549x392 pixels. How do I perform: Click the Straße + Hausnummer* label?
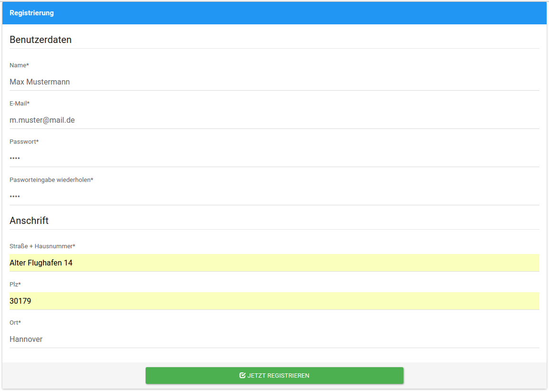42,246
